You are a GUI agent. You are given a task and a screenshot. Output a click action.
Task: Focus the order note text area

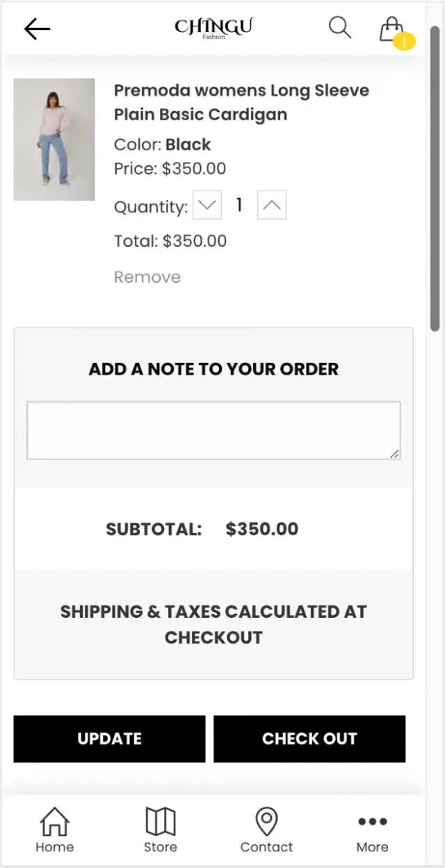(213, 430)
